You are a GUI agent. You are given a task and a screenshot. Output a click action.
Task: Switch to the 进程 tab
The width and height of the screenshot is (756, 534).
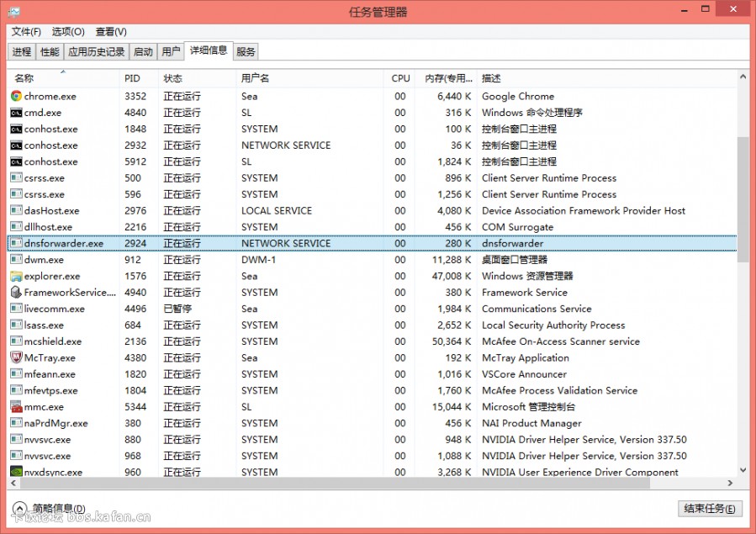click(21, 51)
